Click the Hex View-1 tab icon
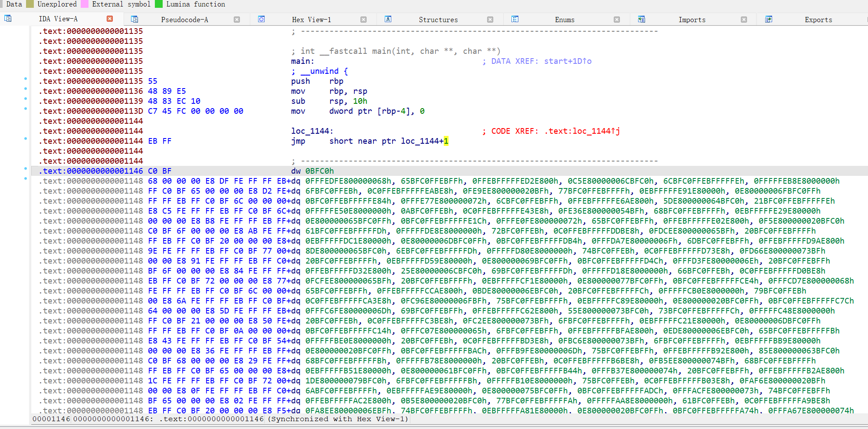Screen dimensions: 868x429 pos(261,19)
